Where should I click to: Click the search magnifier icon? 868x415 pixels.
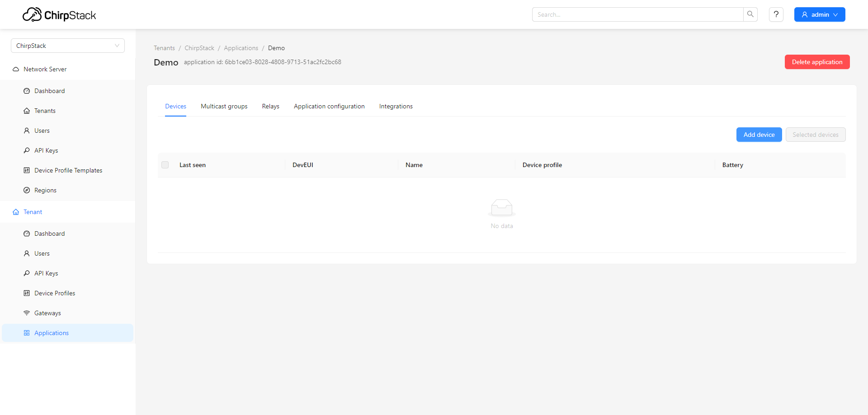tap(750, 14)
